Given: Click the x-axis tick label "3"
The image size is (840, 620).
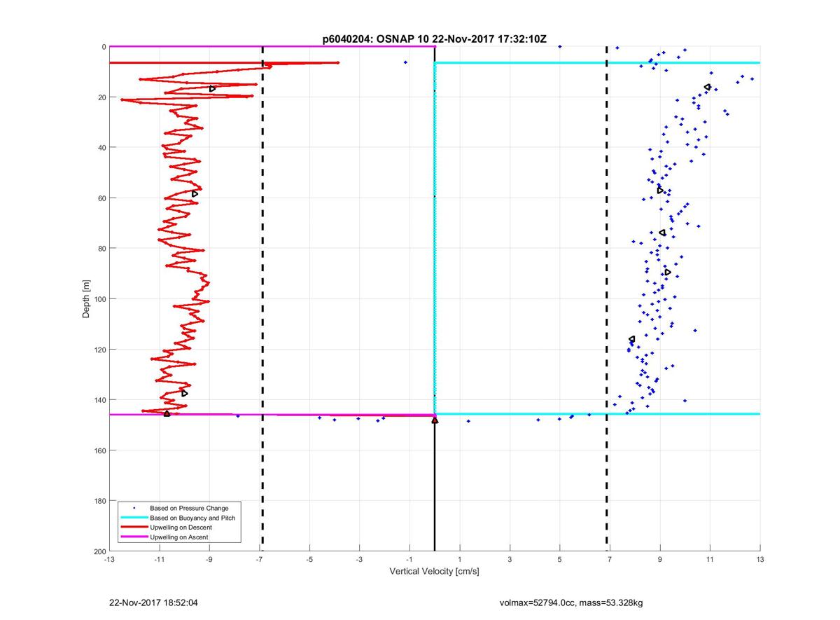Looking at the screenshot, I should click(x=510, y=559).
